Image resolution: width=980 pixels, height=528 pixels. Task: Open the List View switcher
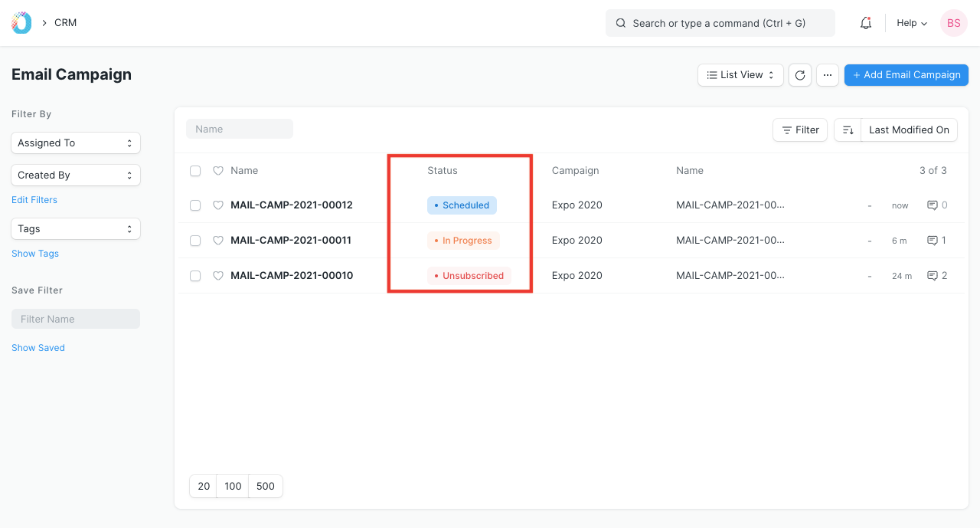coord(740,75)
